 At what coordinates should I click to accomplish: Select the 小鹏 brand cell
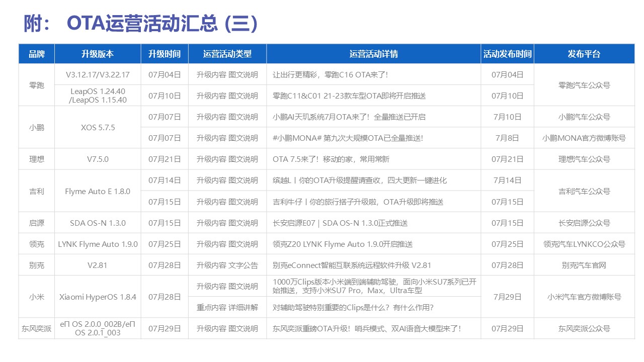[x=37, y=127]
